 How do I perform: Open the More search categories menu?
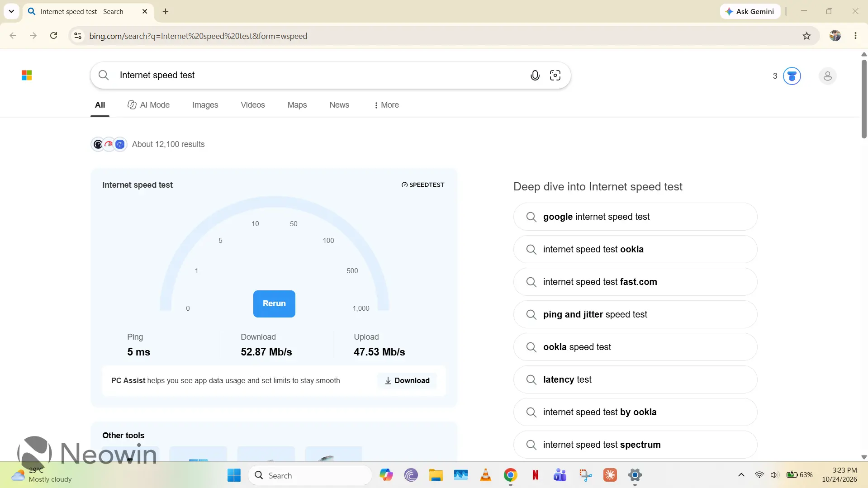pyautogui.click(x=386, y=105)
